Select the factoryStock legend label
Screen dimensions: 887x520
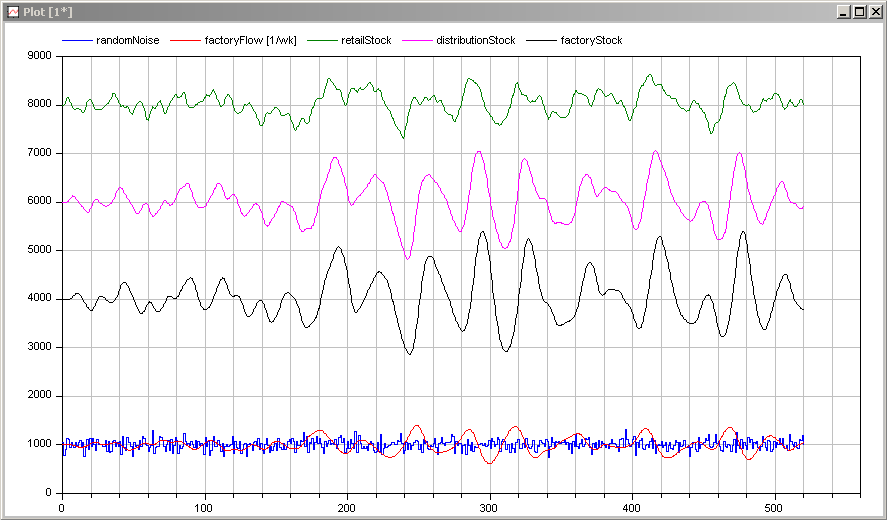click(591, 41)
